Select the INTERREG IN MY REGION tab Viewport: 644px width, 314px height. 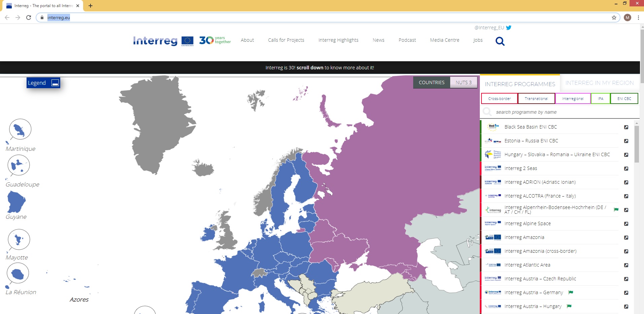pyautogui.click(x=600, y=83)
